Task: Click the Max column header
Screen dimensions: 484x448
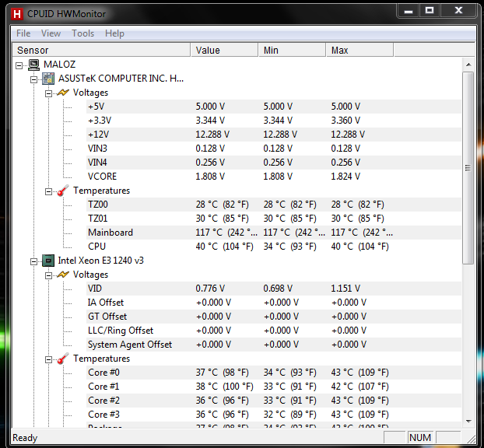Action: tap(360, 50)
